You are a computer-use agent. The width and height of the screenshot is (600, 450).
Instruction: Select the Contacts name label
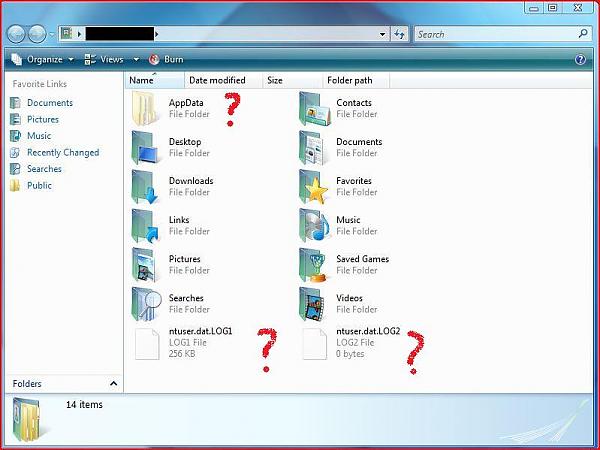pos(354,103)
